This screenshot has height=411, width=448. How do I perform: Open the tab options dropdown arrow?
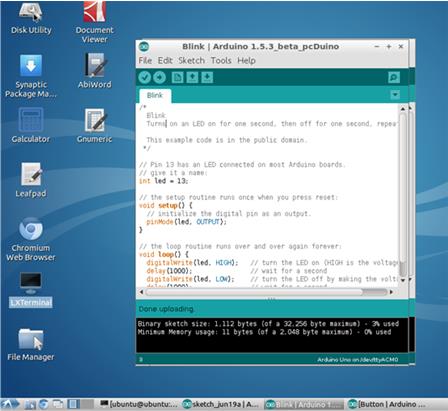395,95
